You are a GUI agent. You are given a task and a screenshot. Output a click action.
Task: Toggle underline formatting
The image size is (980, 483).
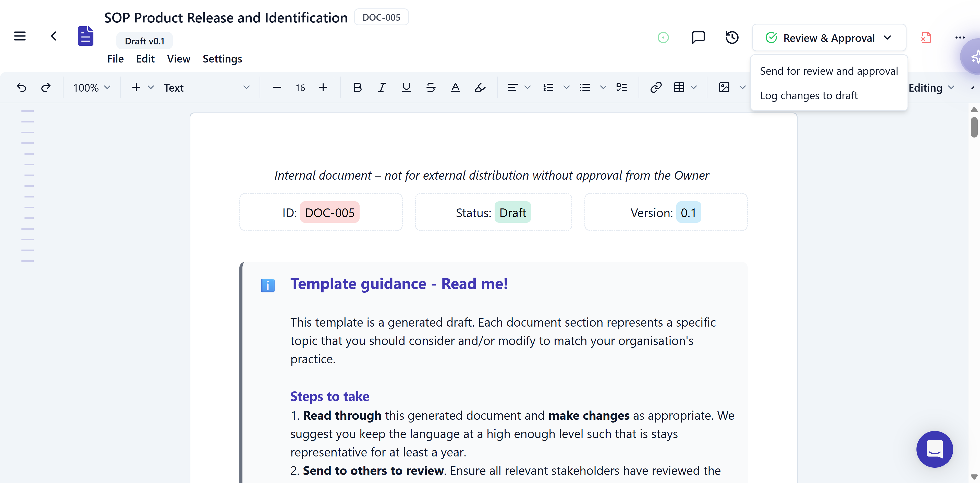(x=406, y=88)
